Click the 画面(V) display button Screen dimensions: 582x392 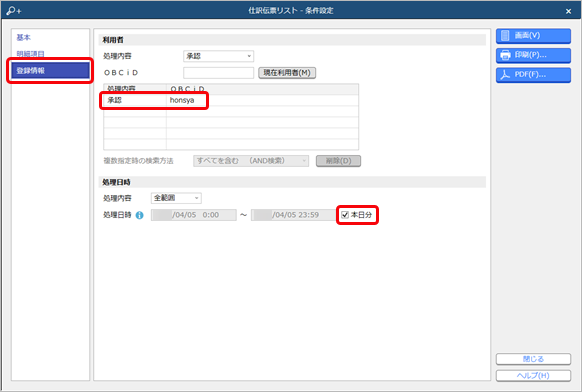pyautogui.click(x=533, y=36)
